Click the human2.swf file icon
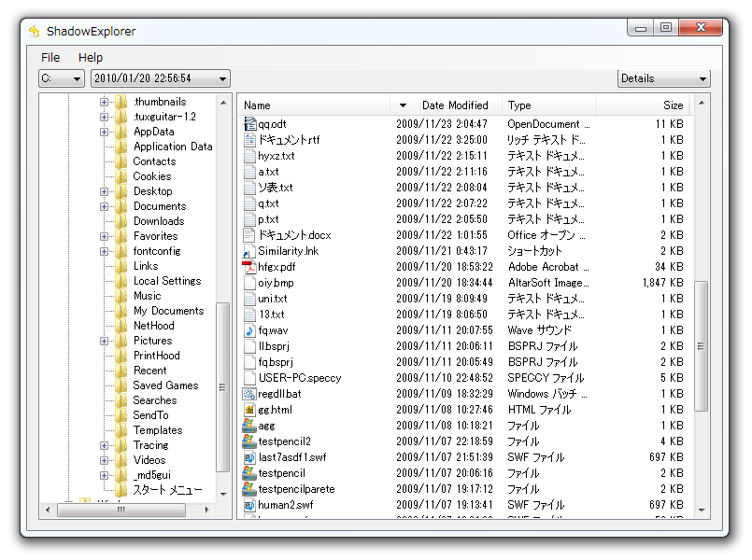 click(x=249, y=505)
